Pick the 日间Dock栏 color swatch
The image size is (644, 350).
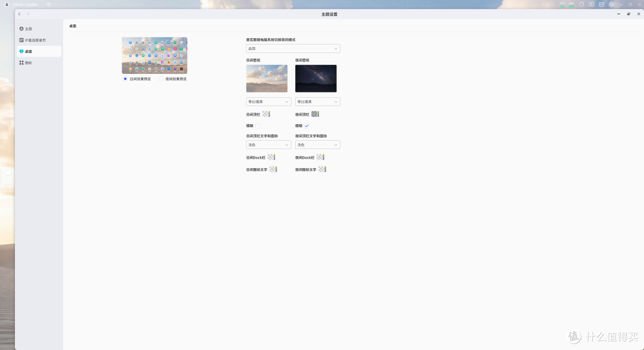coord(271,157)
